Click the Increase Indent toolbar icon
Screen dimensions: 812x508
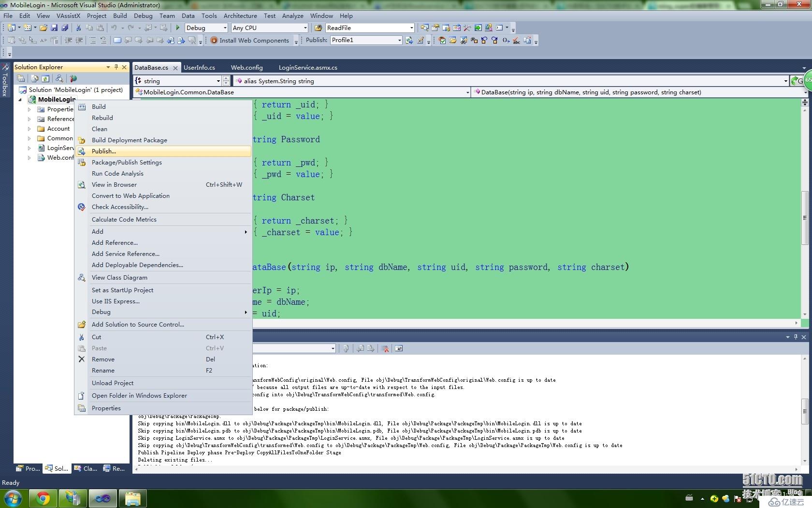pyautogui.click(x=79, y=41)
